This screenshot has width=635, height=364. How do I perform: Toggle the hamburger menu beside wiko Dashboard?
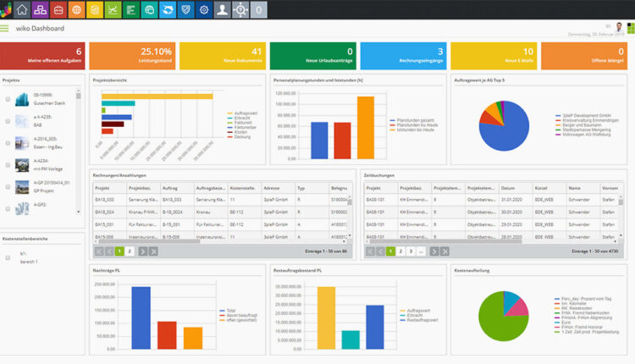(5, 28)
